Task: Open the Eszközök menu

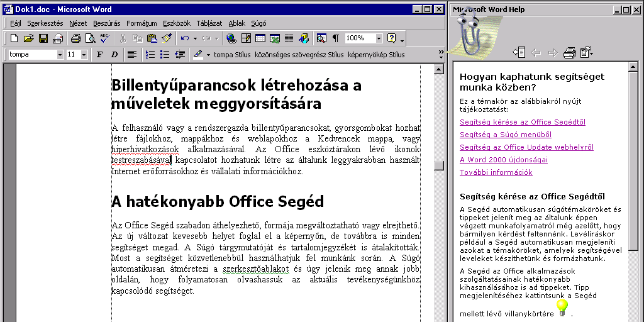Action: [x=177, y=23]
